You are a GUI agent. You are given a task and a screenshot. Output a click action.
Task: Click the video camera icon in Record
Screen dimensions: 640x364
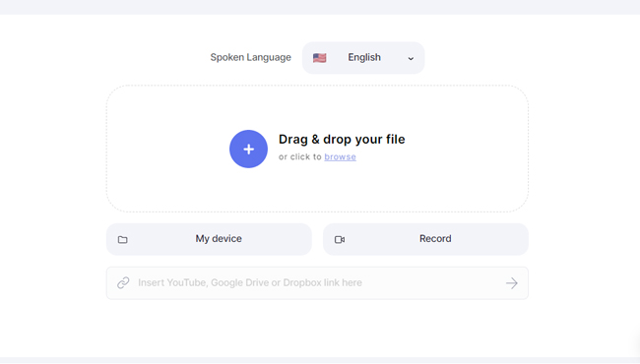click(x=340, y=240)
